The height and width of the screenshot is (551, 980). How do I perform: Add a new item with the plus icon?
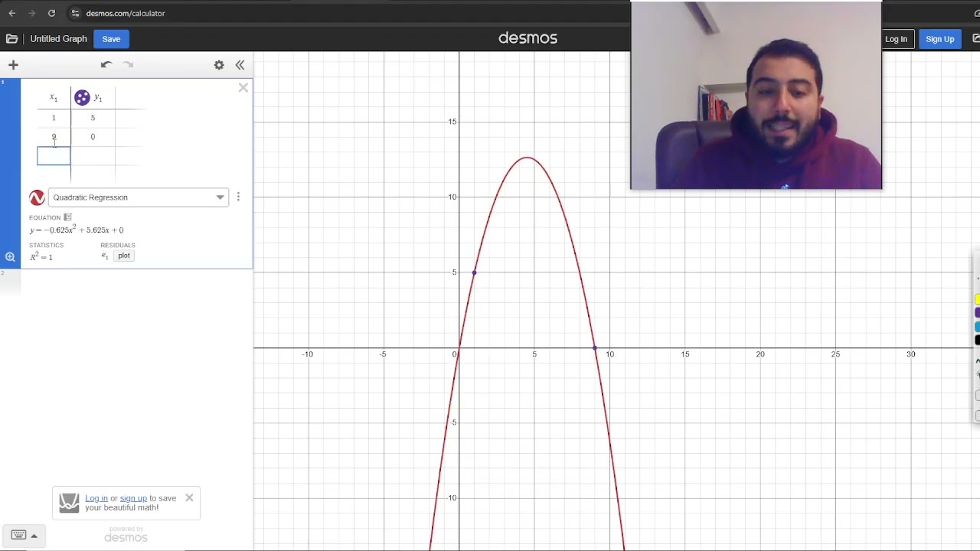[x=13, y=65]
